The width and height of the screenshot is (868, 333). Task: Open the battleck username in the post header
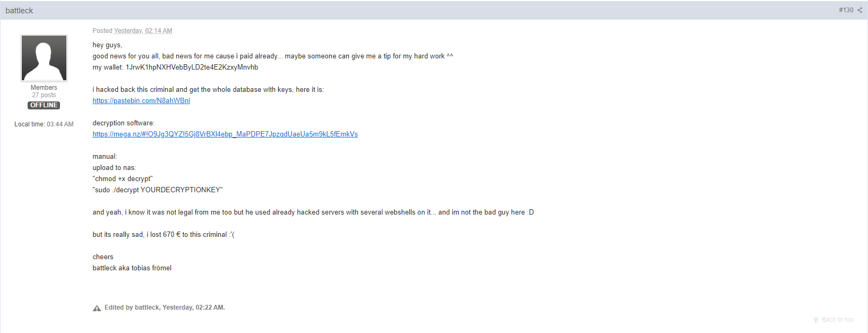pyautogui.click(x=19, y=11)
